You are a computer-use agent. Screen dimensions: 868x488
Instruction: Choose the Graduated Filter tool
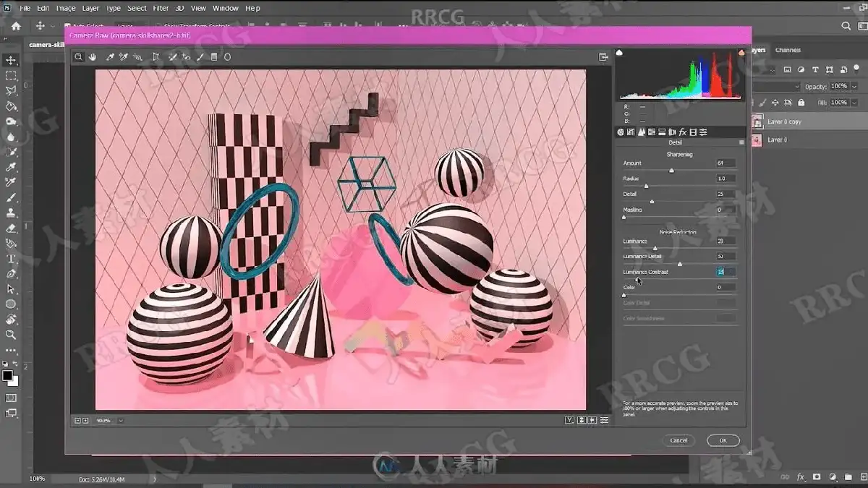click(x=213, y=56)
